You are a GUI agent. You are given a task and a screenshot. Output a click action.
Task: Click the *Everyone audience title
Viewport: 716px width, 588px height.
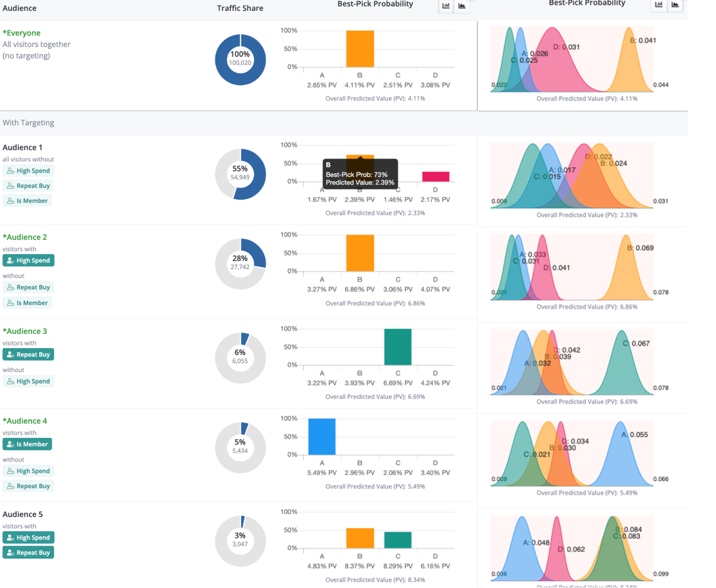pyautogui.click(x=21, y=33)
